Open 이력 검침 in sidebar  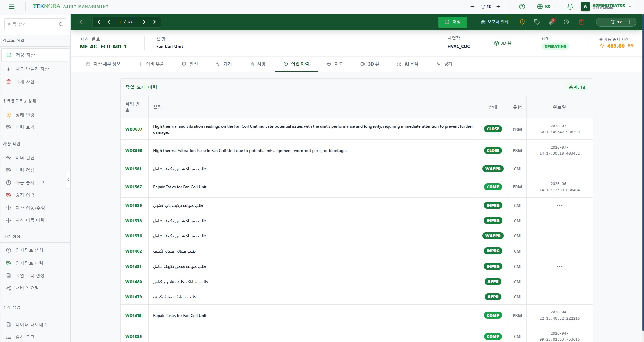35,170
